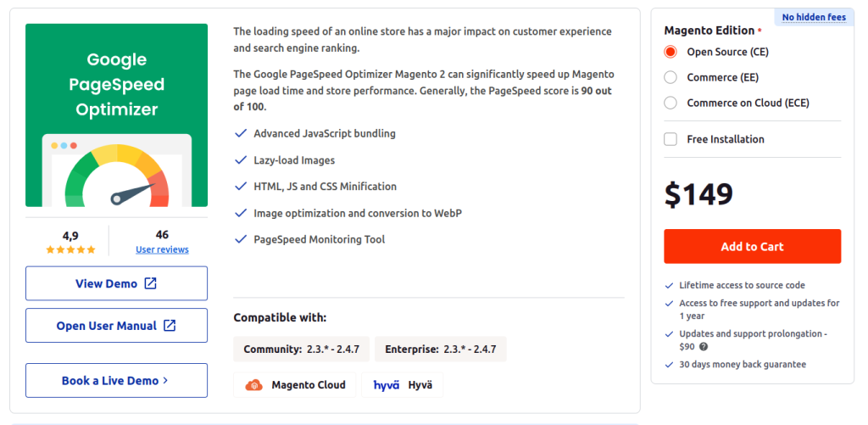This screenshot has width=868, height=425.
Task: Click checkmark icon beside Lifetime access to source code
Action: point(670,286)
